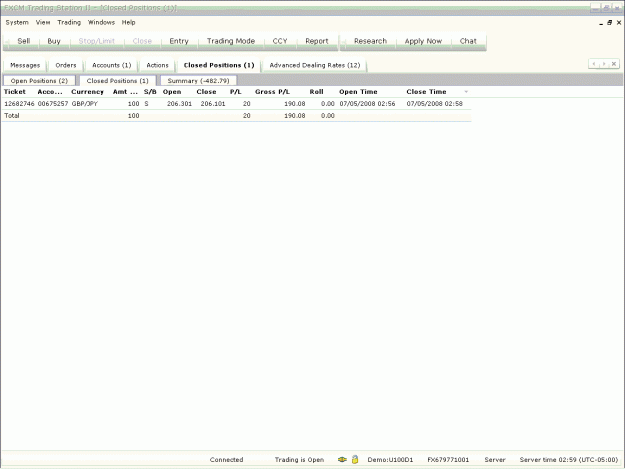Click the Total row label

click(x=12, y=116)
